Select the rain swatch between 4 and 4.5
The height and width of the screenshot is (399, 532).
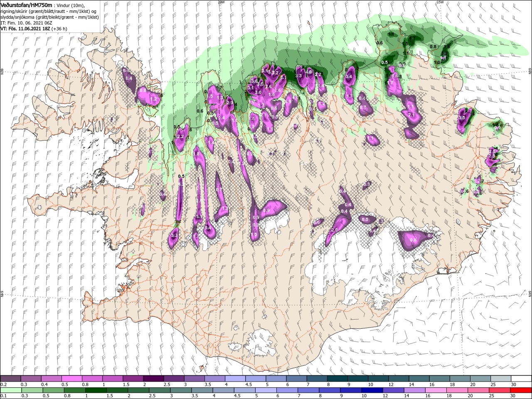(x=223, y=390)
